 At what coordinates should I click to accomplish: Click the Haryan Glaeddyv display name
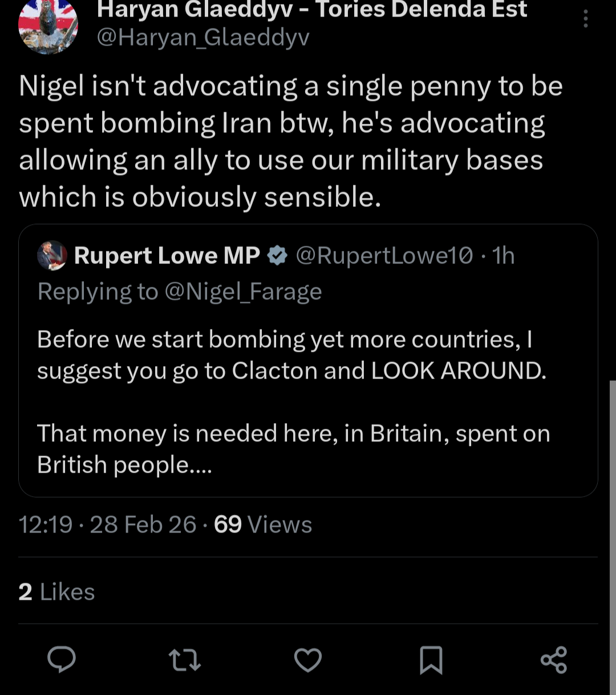[x=312, y=10]
